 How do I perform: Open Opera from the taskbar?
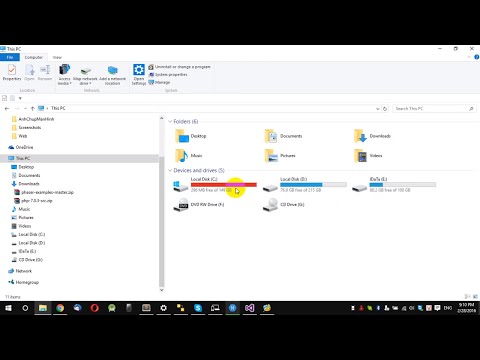(95, 308)
